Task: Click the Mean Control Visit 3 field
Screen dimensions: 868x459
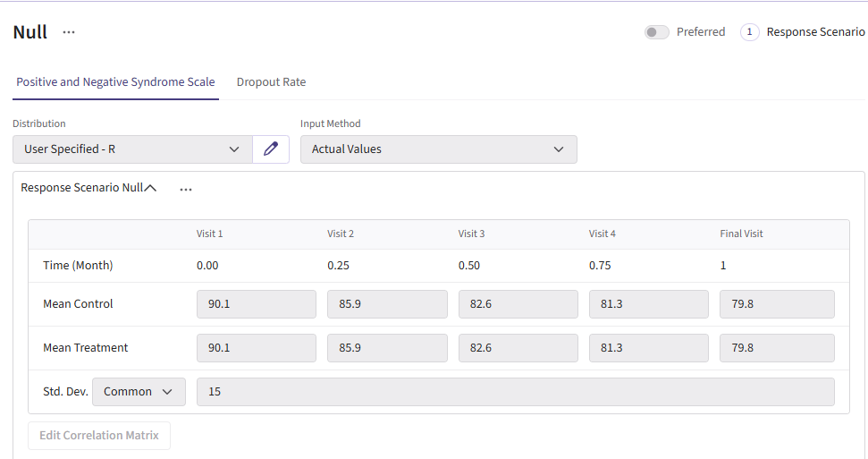Action: [518, 304]
